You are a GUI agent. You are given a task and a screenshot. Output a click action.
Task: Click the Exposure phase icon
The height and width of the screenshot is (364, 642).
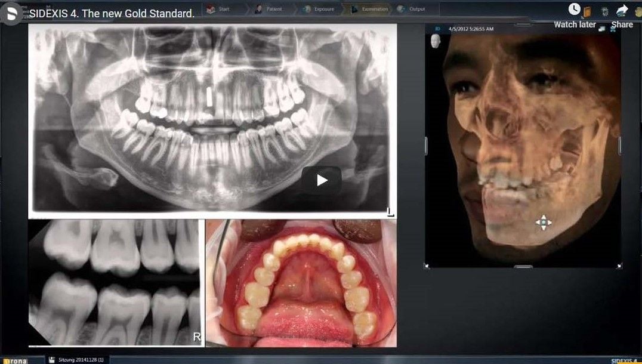tap(307, 10)
